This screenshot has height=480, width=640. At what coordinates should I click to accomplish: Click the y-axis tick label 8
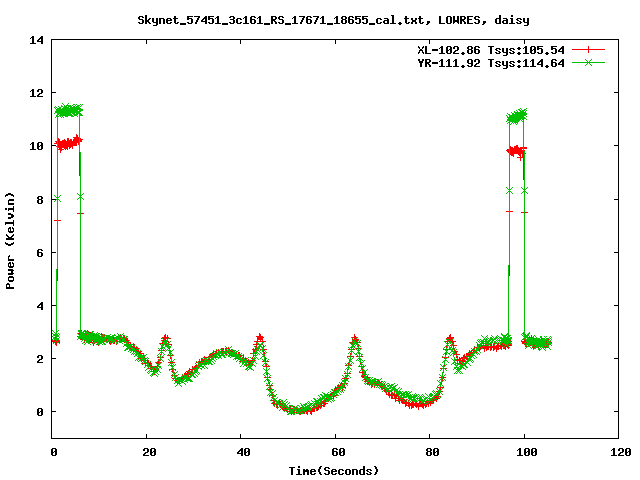tap(40, 200)
